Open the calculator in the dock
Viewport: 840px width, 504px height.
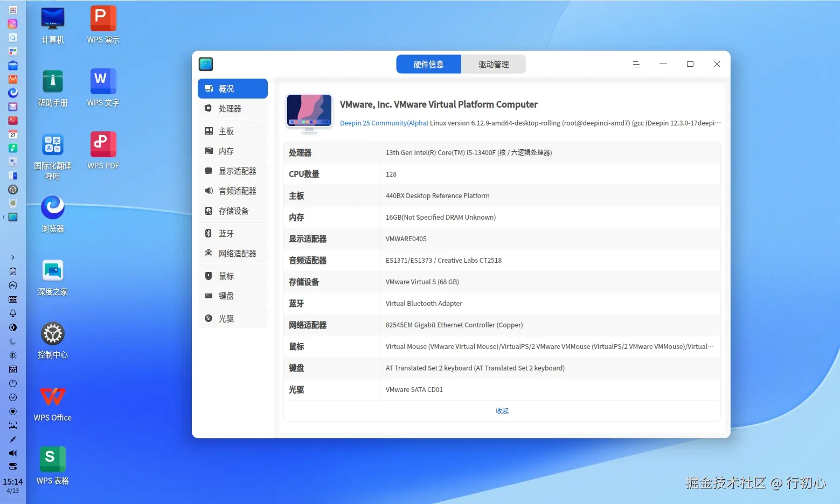pyautogui.click(x=13, y=176)
